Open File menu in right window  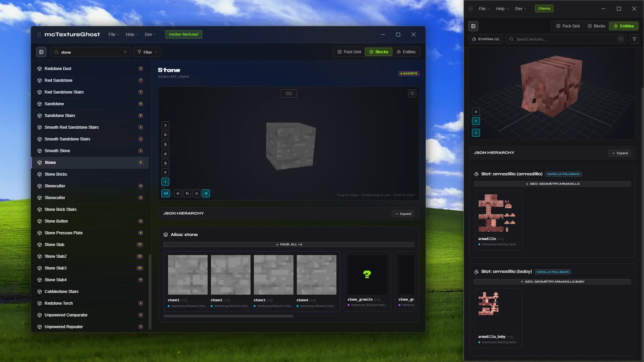[484, 9]
